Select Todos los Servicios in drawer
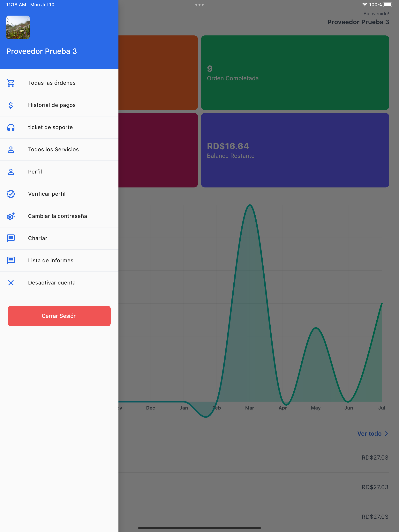Viewport: 399px width, 532px height. click(x=59, y=150)
